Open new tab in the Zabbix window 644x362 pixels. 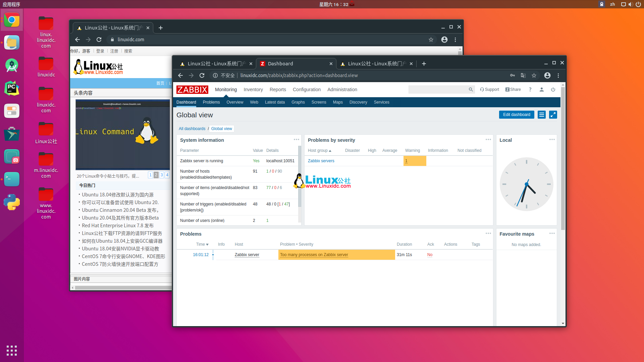pyautogui.click(x=424, y=64)
